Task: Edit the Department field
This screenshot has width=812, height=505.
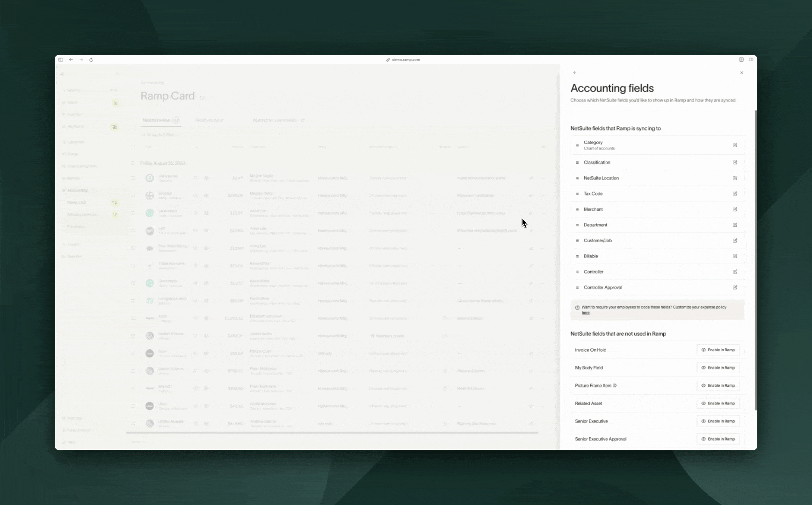Action: pyautogui.click(x=735, y=225)
